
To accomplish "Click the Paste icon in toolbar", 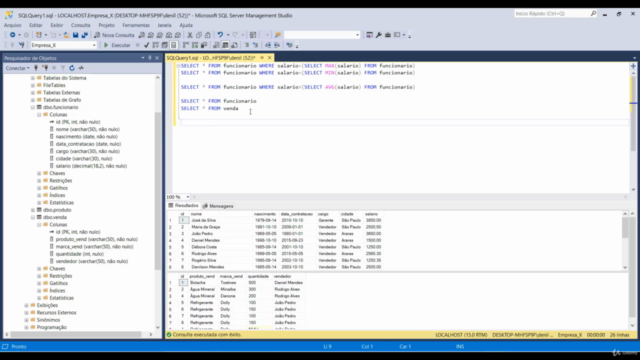I will pyautogui.click(x=208, y=35).
